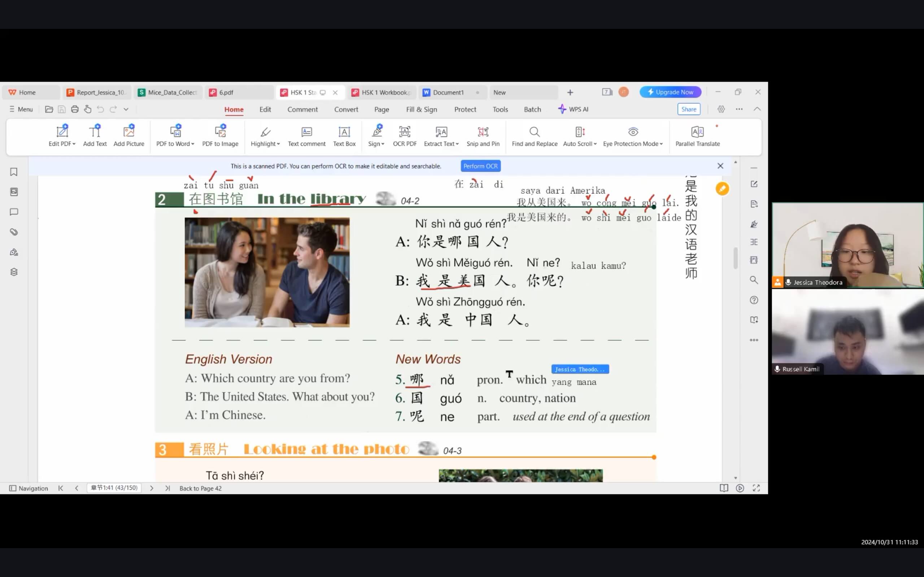Switch to the Comment ribbon tab
The image size is (924, 577).
[302, 110]
